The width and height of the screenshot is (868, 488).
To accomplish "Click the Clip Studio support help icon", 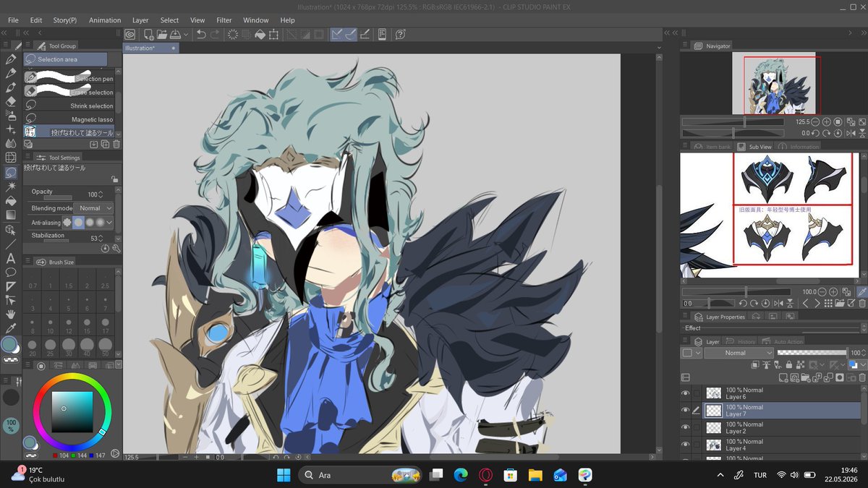I will pos(401,34).
